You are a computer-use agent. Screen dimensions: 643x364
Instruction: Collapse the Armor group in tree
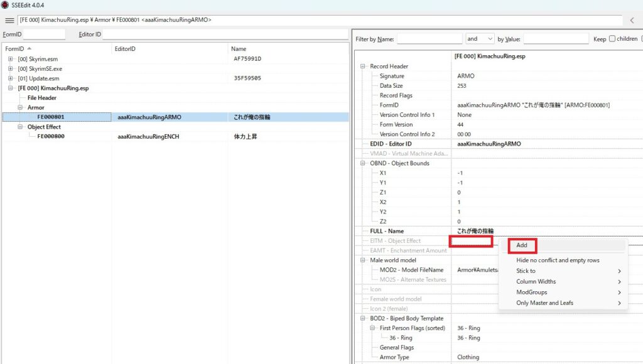coord(21,108)
